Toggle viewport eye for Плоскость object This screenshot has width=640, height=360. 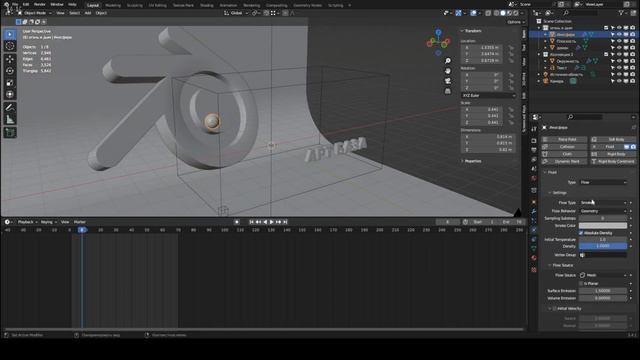[x=619, y=41]
